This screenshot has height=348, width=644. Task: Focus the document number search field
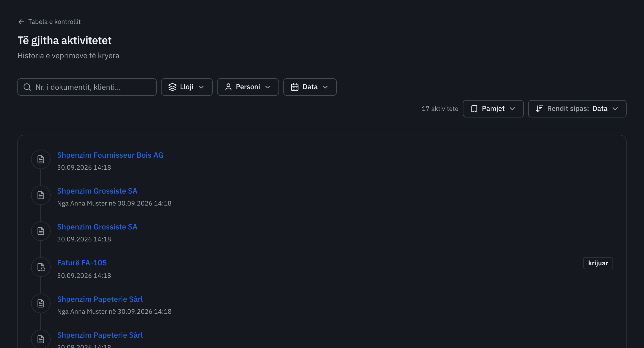point(87,87)
